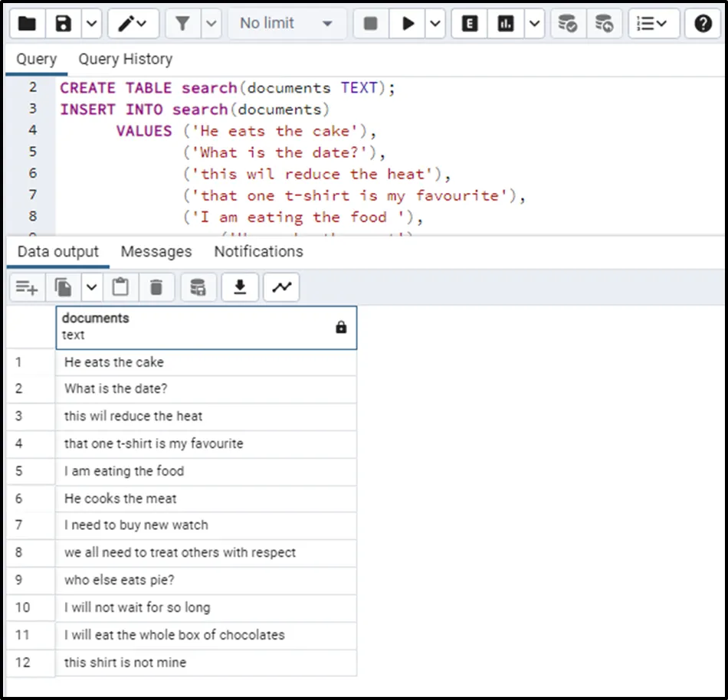Screen dimensions: 728x700
Task: Switch to the Messages tab
Action: click(x=156, y=251)
